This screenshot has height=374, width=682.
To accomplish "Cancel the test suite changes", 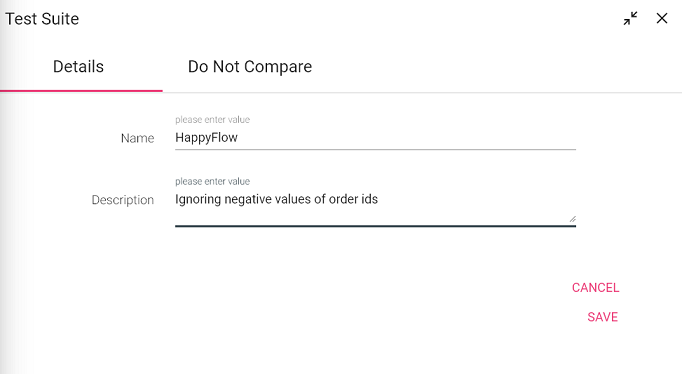I will [x=595, y=287].
